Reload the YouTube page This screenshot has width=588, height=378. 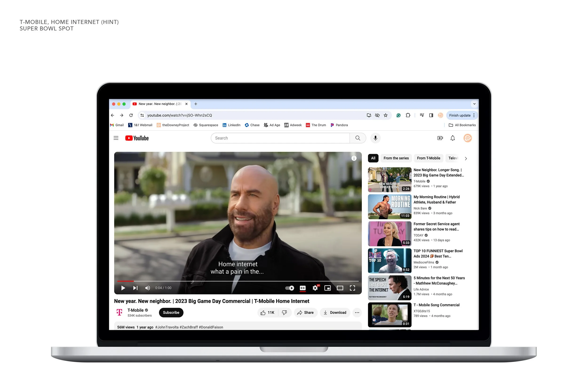[131, 115]
